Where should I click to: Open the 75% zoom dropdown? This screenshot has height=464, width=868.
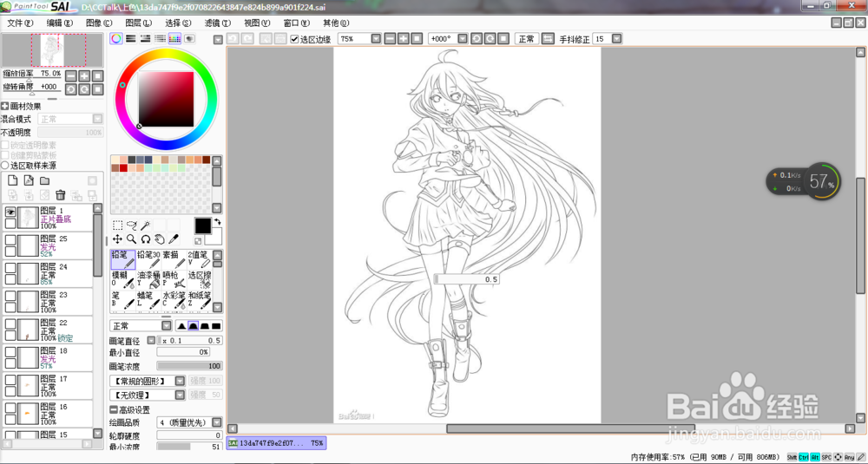pyautogui.click(x=376, y=39)
